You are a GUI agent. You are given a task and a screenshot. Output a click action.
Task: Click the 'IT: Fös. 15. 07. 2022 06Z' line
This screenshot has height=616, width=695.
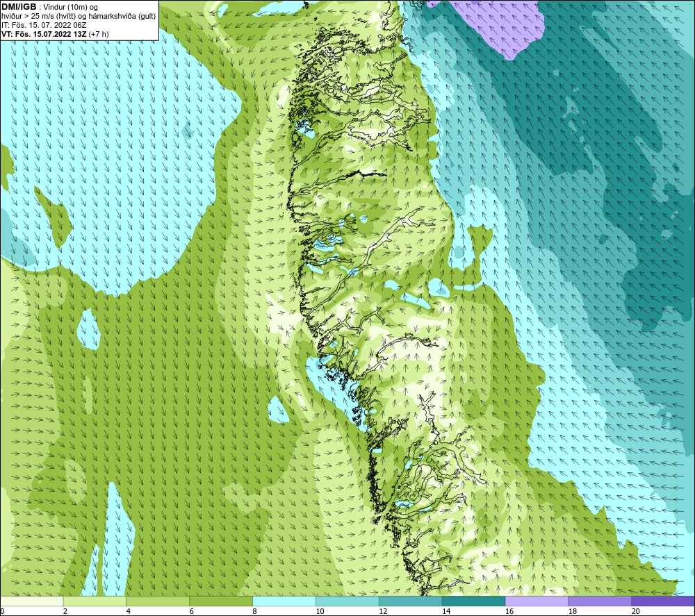pos(44,25)
